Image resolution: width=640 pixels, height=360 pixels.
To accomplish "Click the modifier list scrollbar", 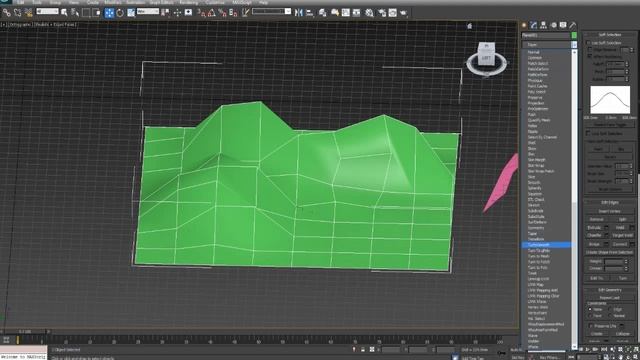I will pos(575,199).
